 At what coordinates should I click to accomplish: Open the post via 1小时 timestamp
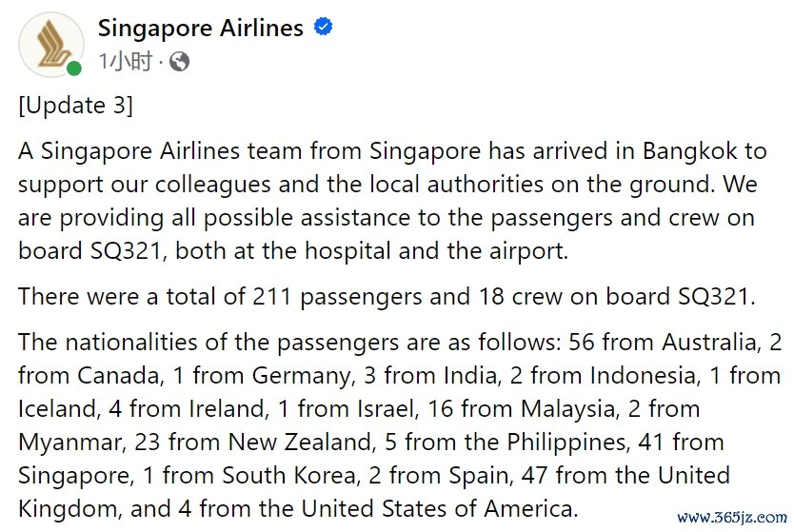(125, 61)
